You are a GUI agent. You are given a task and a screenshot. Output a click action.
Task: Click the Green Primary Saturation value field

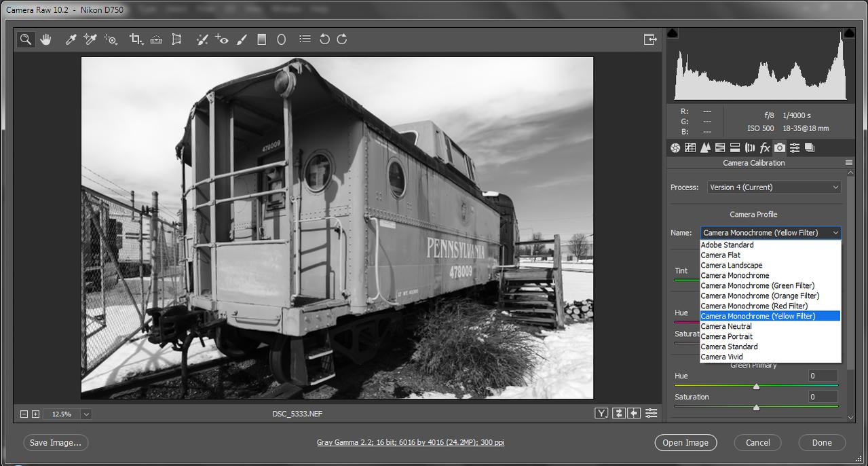tap(823, 397)
